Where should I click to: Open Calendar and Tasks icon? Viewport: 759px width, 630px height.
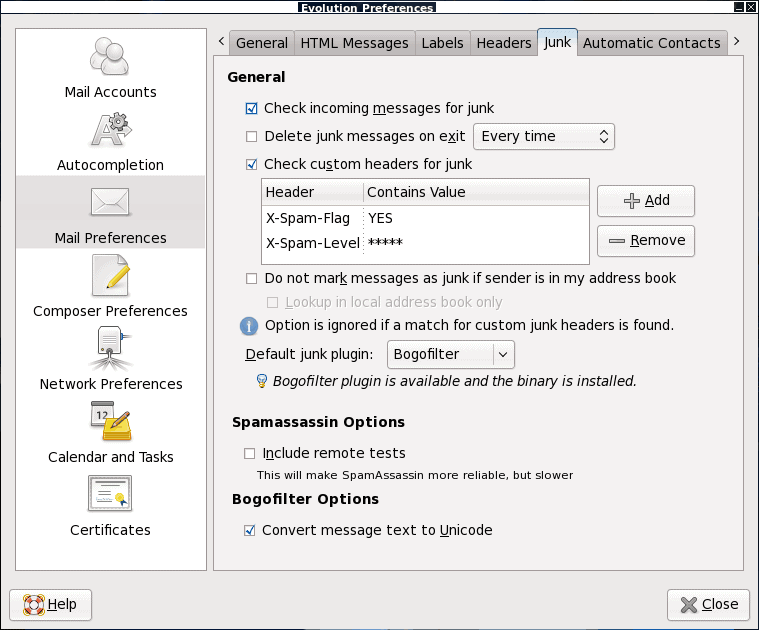pyautogui.click(x=110, y=422)
